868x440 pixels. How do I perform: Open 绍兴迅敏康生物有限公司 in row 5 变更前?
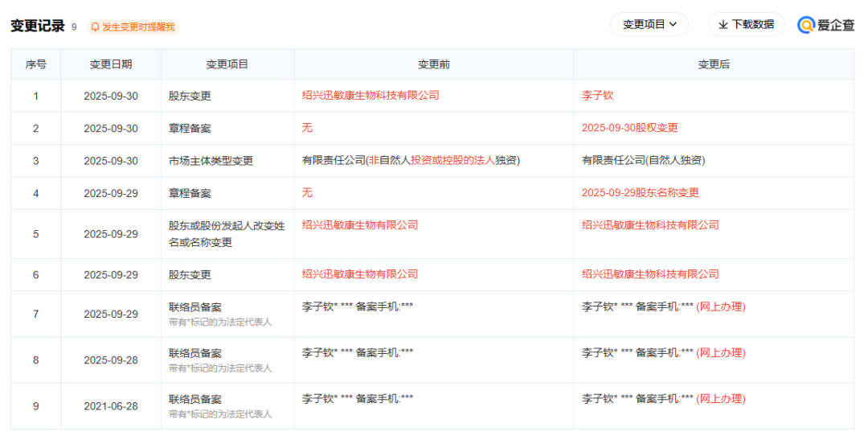(x=360, y=224)
